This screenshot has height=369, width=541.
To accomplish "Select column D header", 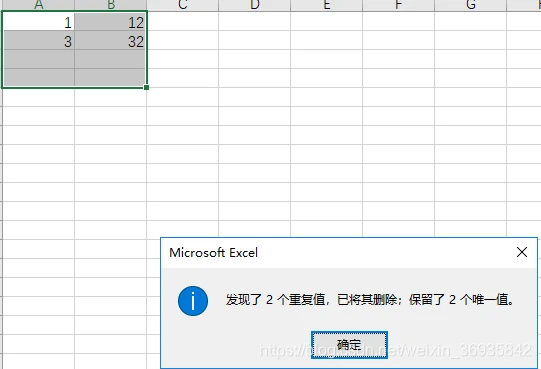I will pos(255,5).
